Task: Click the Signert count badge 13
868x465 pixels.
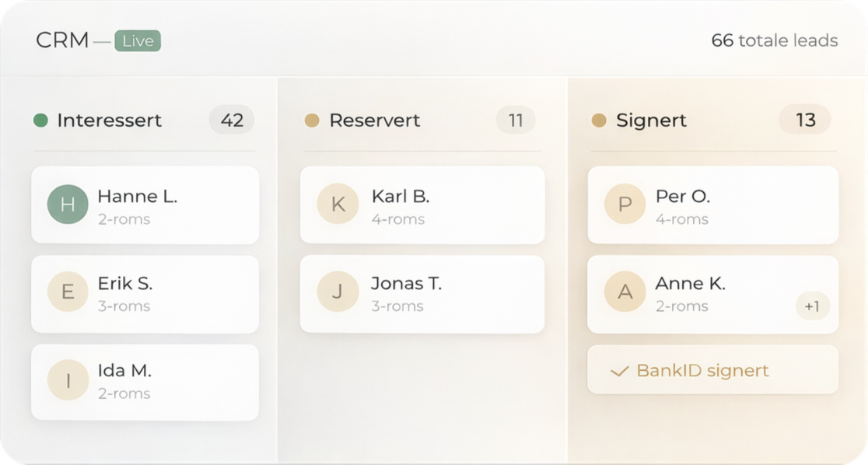Action: click(805, 121)
